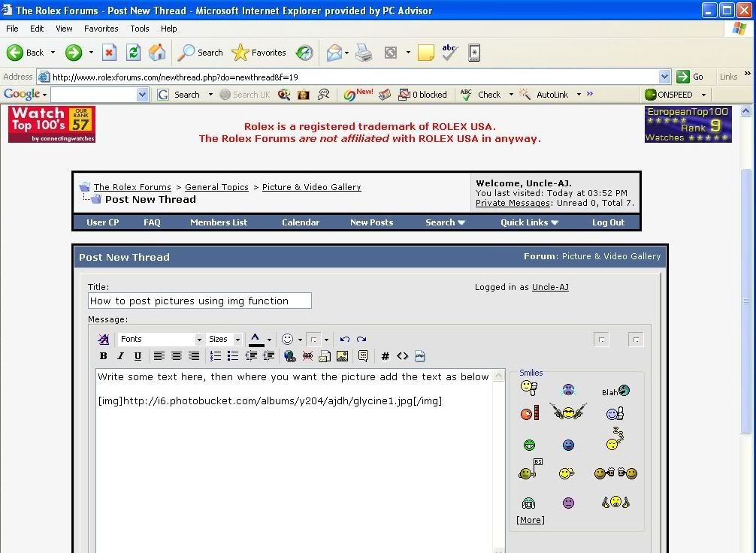
Task: Click the Go button beside address bar
Action: 690,77
